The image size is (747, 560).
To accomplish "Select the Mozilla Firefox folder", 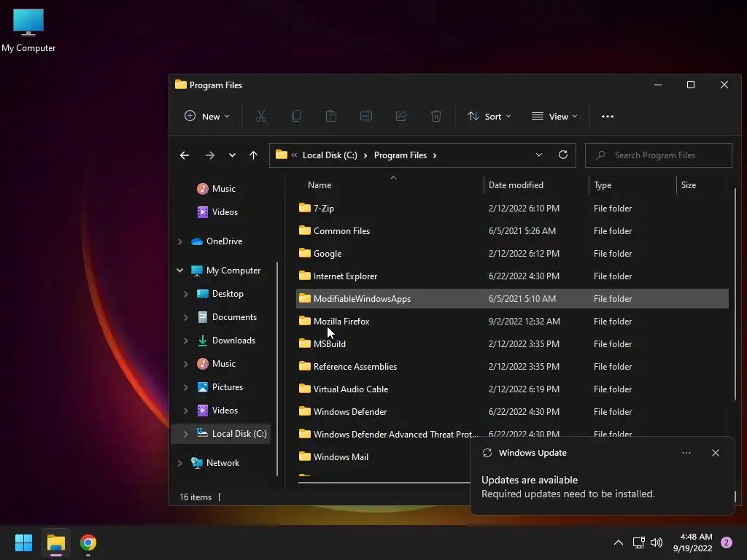I will tap(512, 322).
